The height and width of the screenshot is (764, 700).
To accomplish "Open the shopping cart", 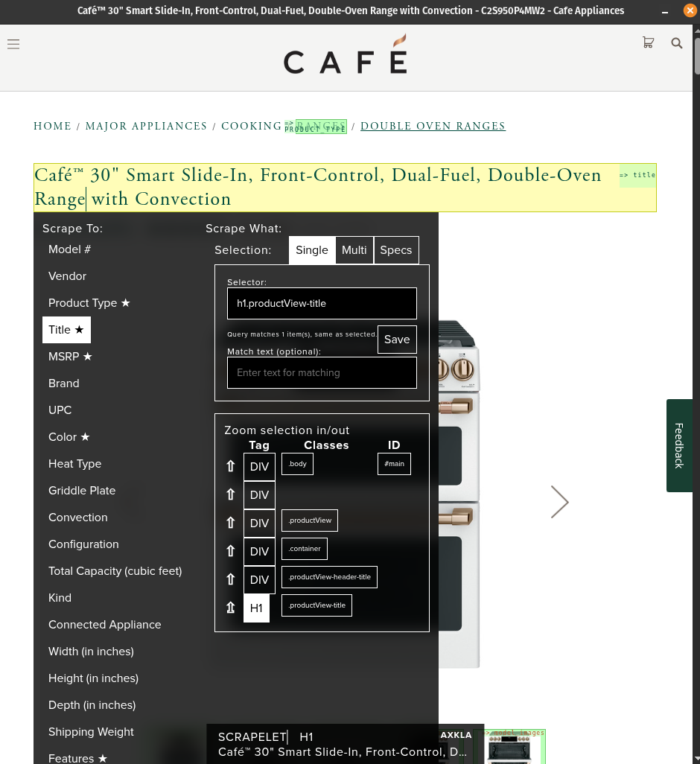I will (648, 43).
